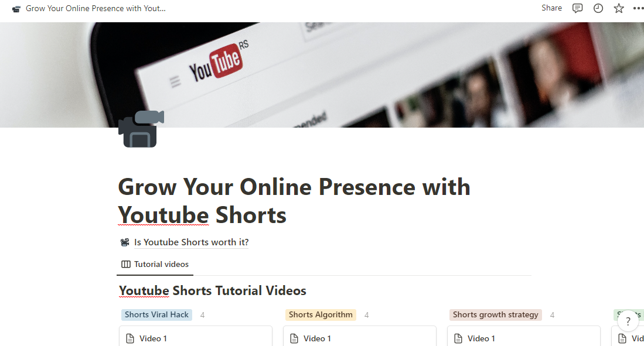Open the three-dot page options menu
This screenshot has width=644, height=346.
[639, 8]
